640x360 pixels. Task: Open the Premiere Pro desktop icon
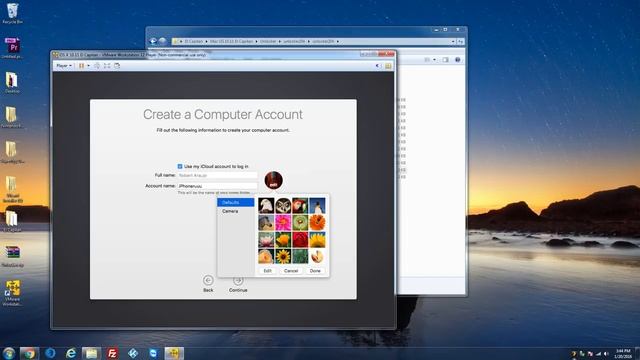pos(12,48)
